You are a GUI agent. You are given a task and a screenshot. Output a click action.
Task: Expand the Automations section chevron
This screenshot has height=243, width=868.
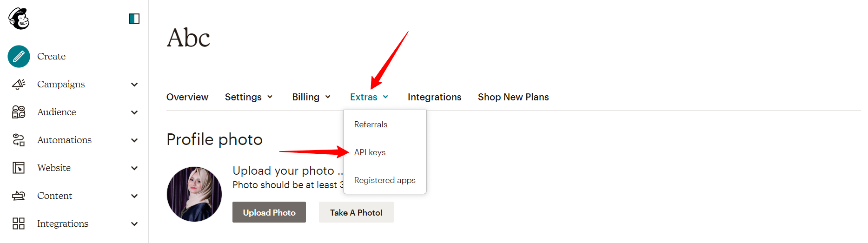pos(134,140)
